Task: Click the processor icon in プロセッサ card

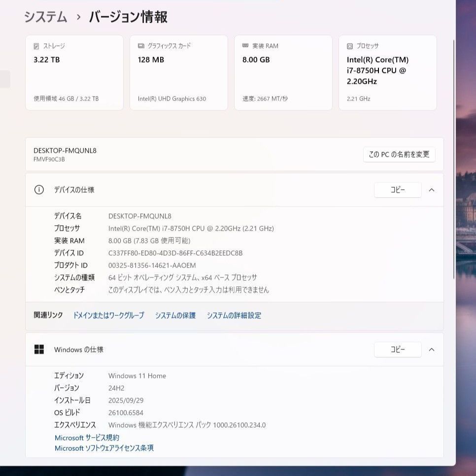Action: (x=350, y=46)
